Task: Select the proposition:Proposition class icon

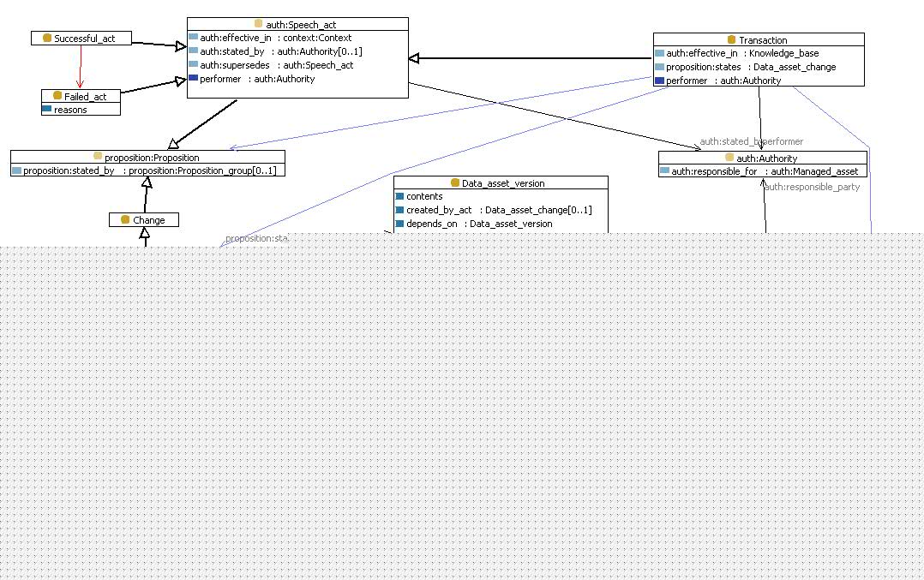Action: pyautogui.click(x=98, y=156)
